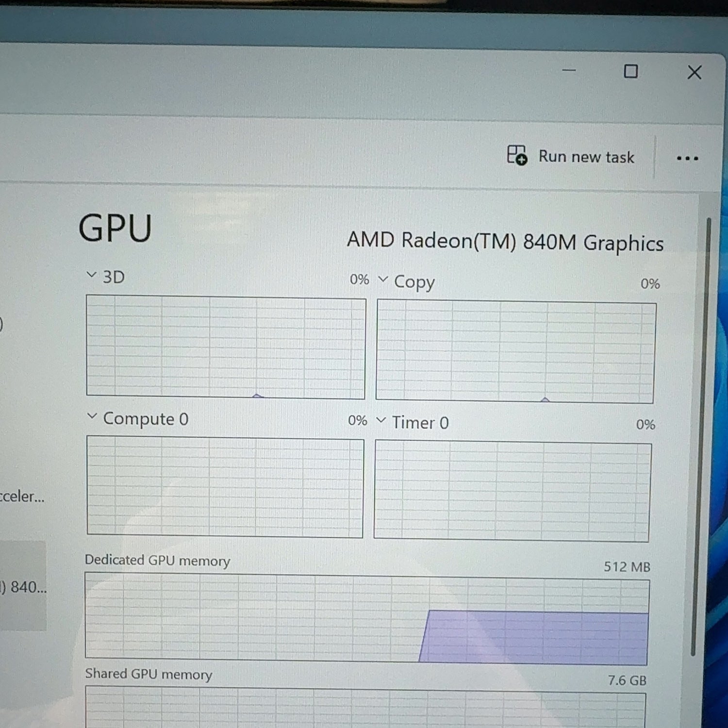Image resolution: width=728 pixels, height=728 pixels.
Task: Click the Timer 0 usage graph
Action: 513,491
